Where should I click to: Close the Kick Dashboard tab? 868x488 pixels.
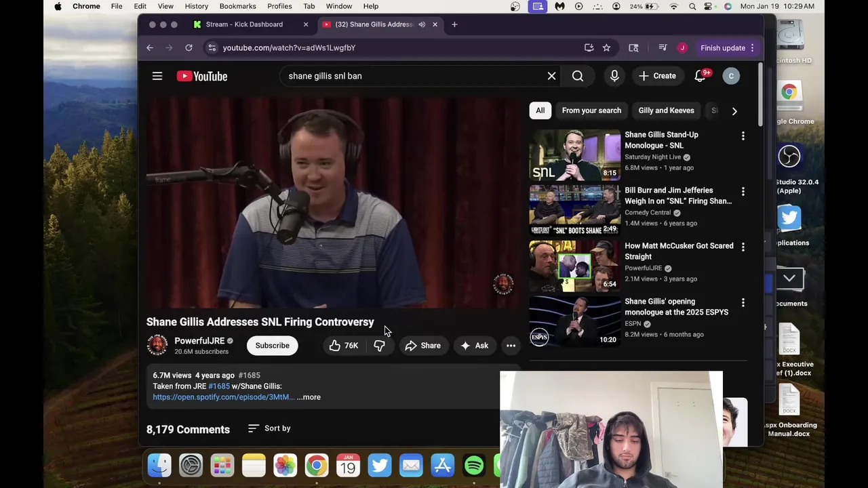point(305,24)
